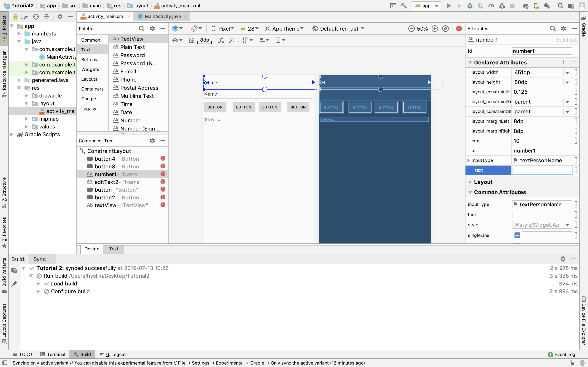This screenshot has height=367, width=588.
Task: Select the Buttons palette category
Action: point(89,60)
